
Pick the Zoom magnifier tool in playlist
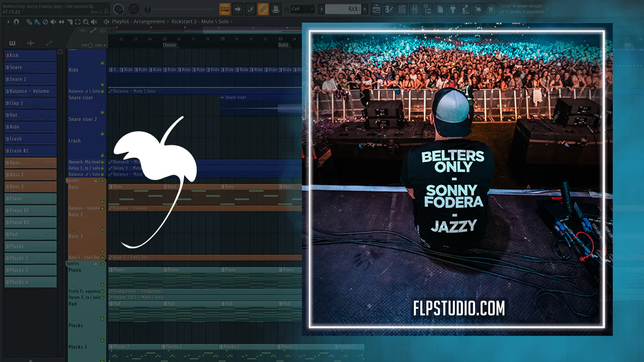(86, 22)
